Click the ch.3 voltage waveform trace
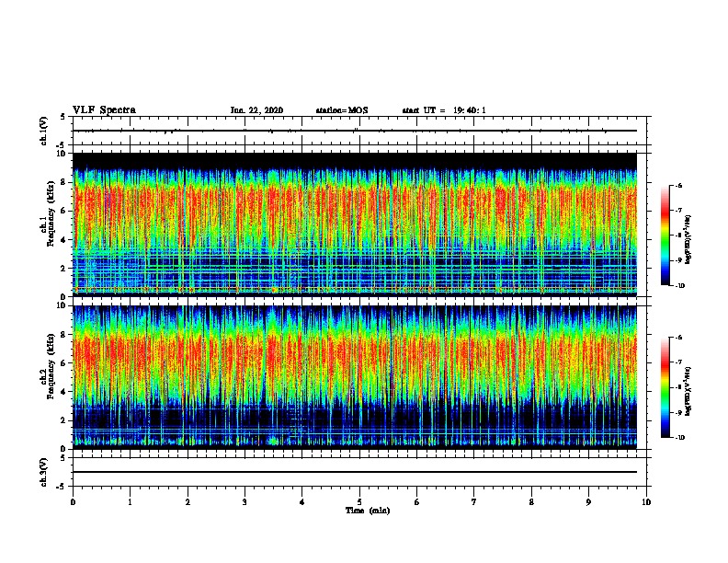 [x=355, y=472]
